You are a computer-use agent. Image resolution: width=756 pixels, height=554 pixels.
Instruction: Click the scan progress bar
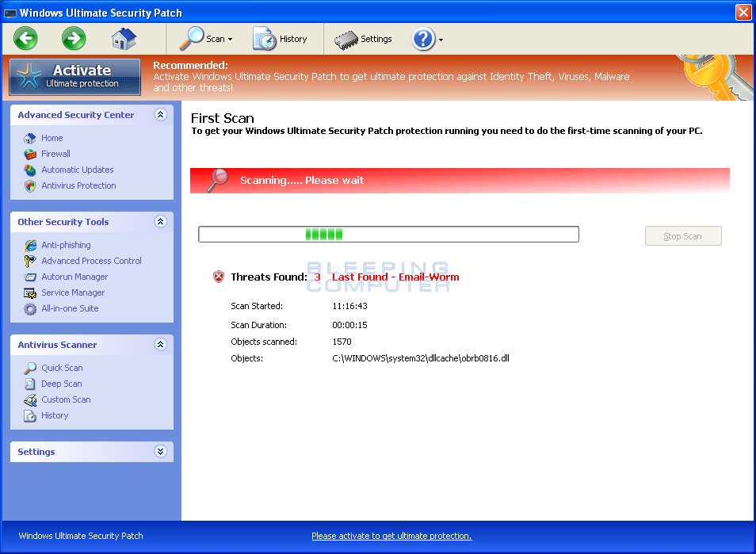(388, 234)
